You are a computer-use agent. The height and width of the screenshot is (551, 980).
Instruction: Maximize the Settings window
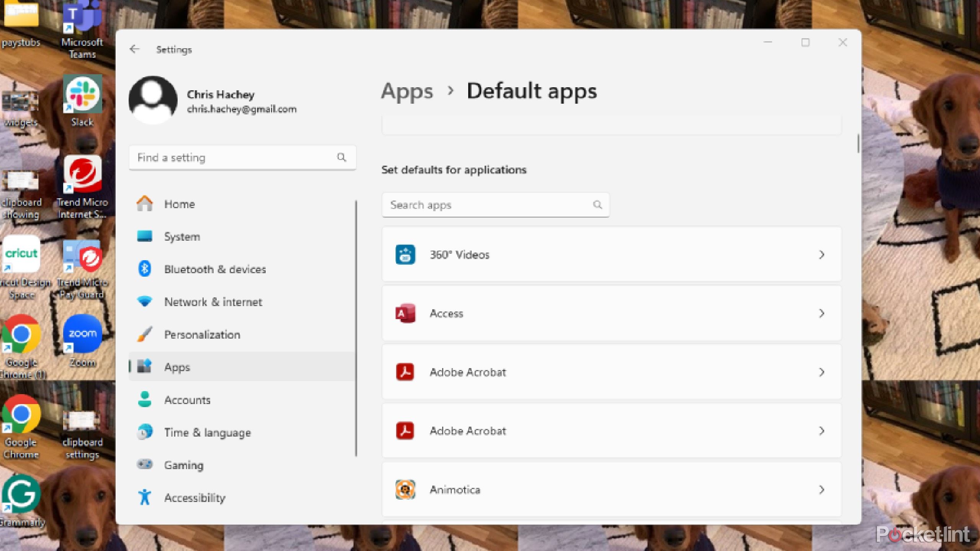(805, 42)
